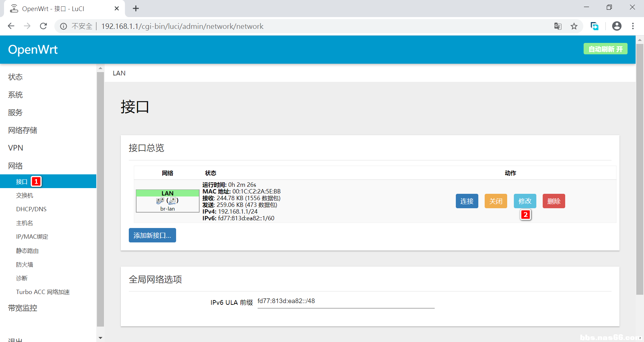The image size is (644, 342).
Task: Click the browser address bar URL
Action: coord(182,26)
